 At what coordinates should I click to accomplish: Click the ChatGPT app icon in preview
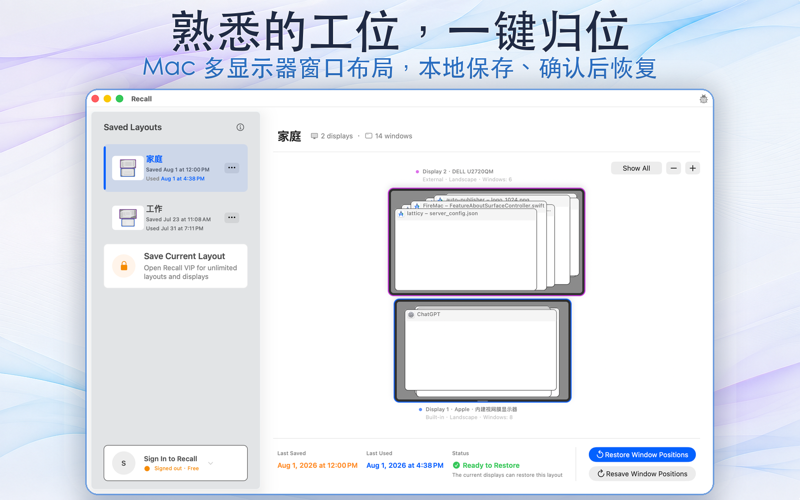(411, 315)
